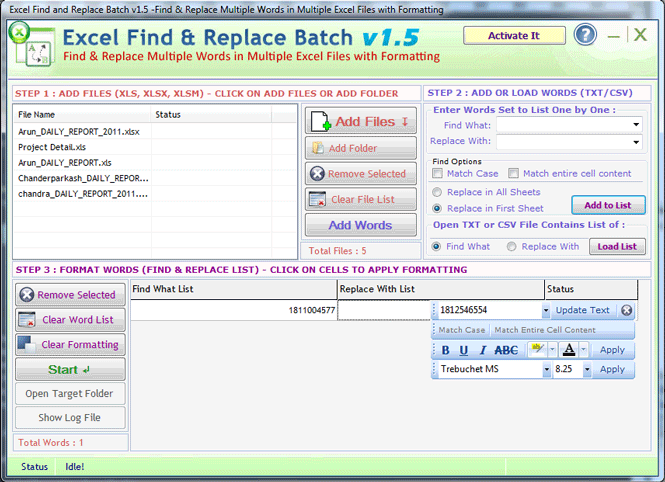Minimize the application window
665x482 pixels.
614,36
